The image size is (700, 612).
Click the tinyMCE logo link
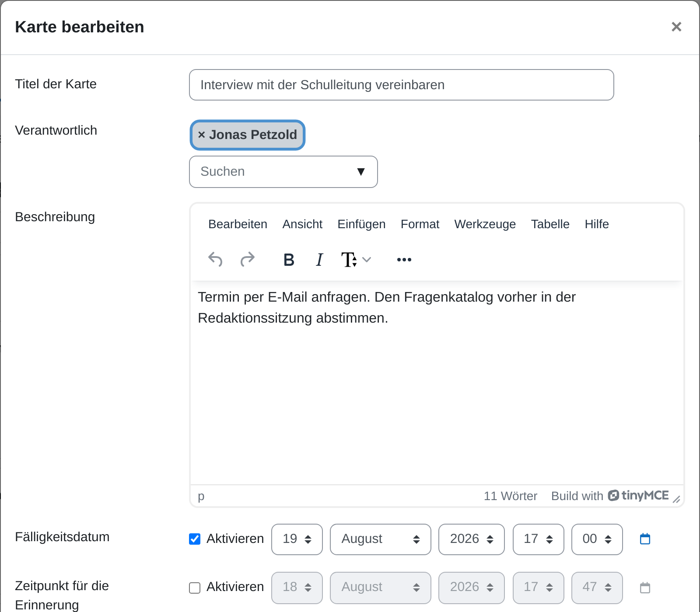pos(638,496)
